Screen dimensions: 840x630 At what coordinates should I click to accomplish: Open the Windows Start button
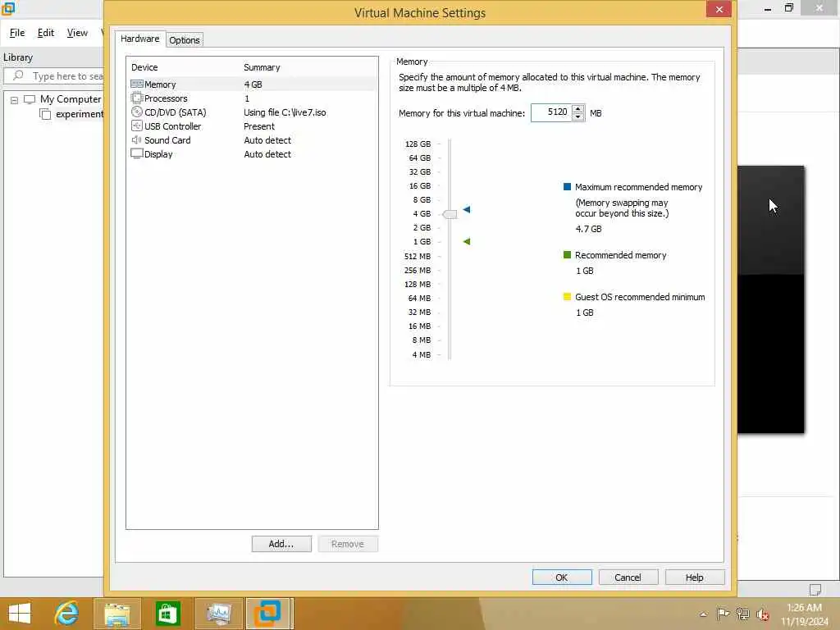pos(20,614)
